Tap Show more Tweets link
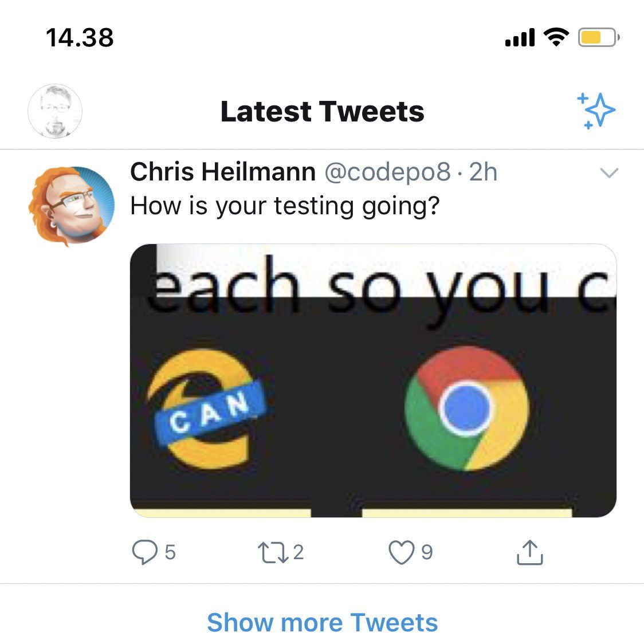Viewport: 644px width, 644px height. pyautogui.click(x=323, y=622)
